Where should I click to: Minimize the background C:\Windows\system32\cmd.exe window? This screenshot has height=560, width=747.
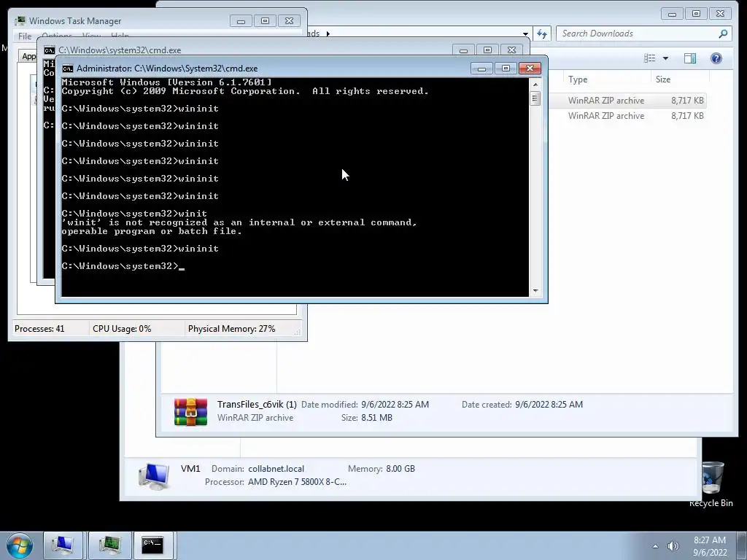[463, 50]
